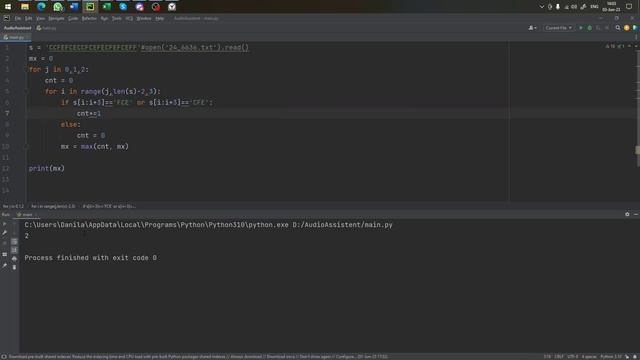Viewport: 640px width, 360px height.
Task: Open Excel from the taskbar
Action: tap(107, 7)
